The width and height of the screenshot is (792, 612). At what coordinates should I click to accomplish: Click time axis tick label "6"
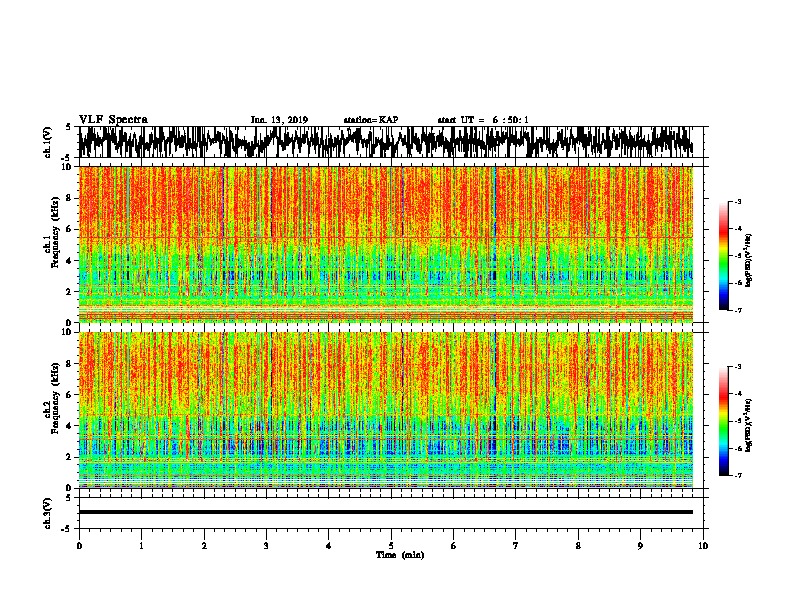pos(454,546)
